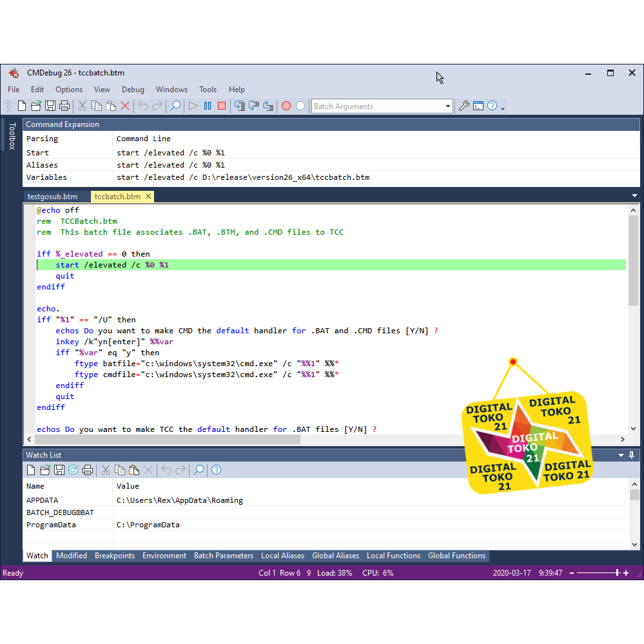644x644 pixels.
Task: Open a file using main toolbar icon
Action: [x=36, y=106]
